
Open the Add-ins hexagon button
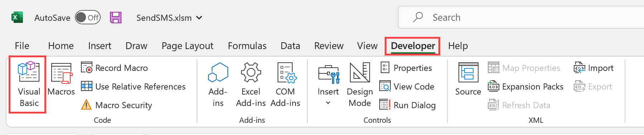coord(218,85)
